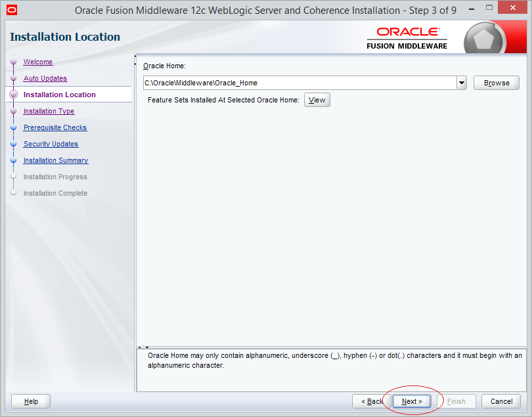Viewport: 532px width, 417px height.
Task: Open Installation Summary step
Action: [56, 160]
